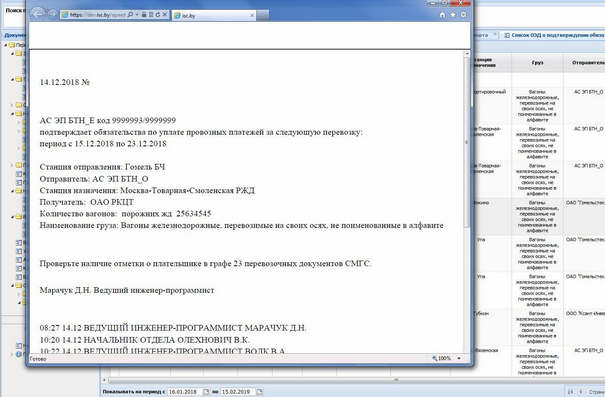Screen dimensions: 605x397
Task: Open the address bar dropdown arrow
Action: click(137, 15)
